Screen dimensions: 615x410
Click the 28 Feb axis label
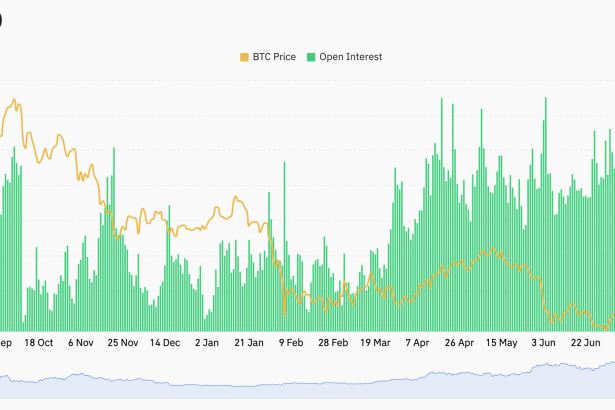[x=333, y=343]
